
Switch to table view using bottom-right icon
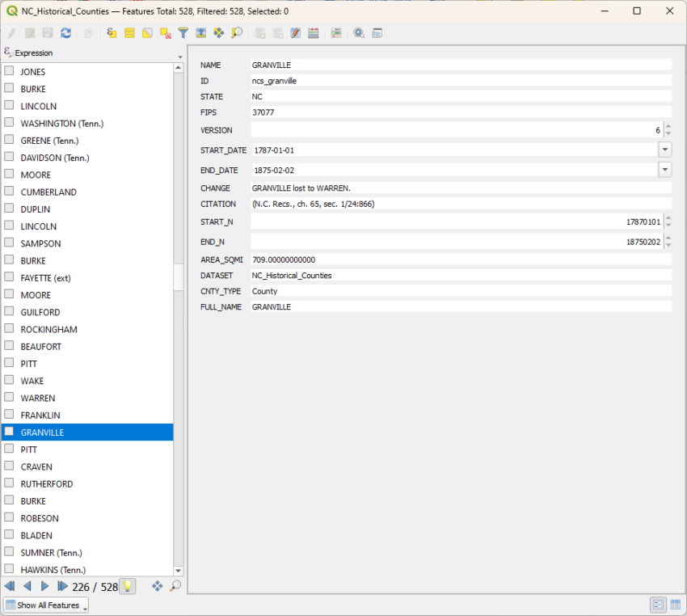point(676,605)
